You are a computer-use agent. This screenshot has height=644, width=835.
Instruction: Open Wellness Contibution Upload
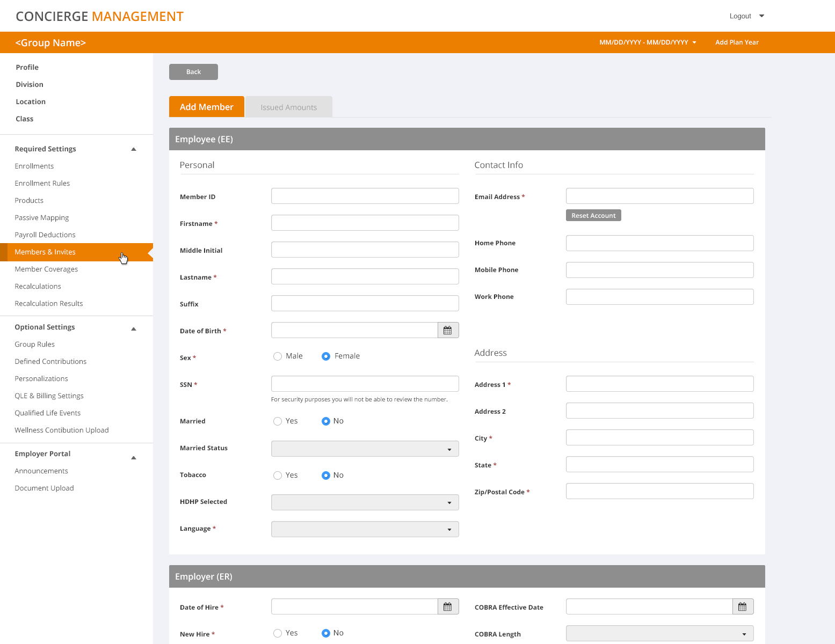click(x=62, y=430)
